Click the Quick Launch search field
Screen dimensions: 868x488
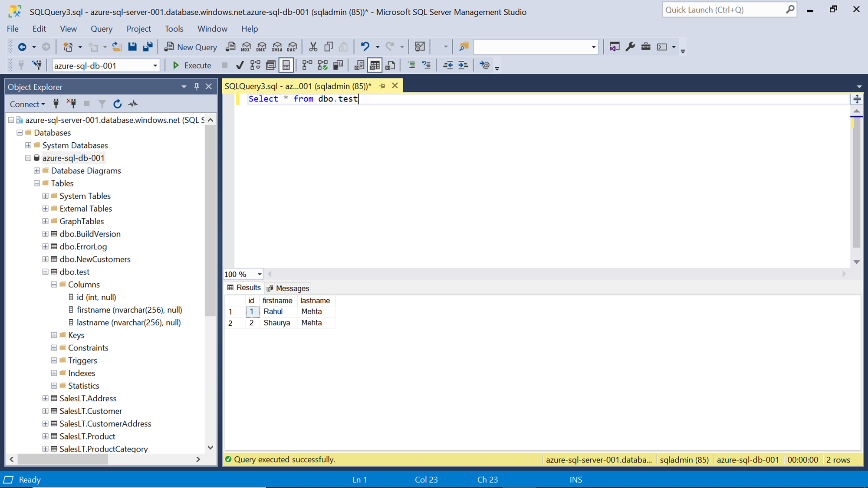coord(724,10)
